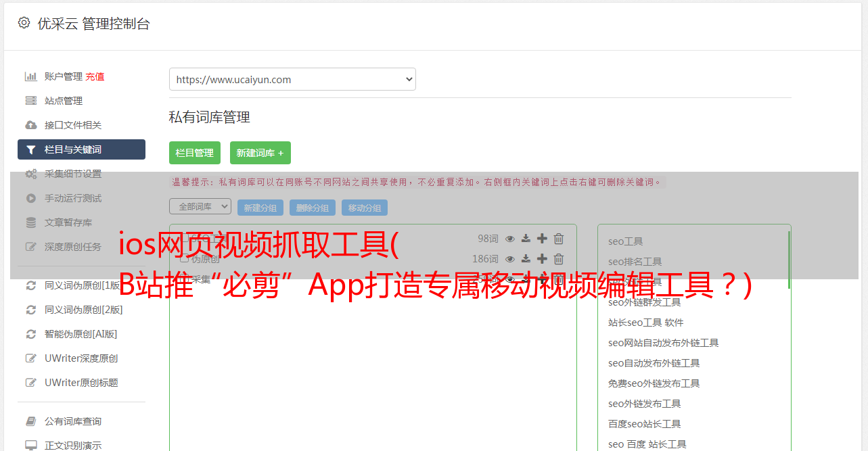Screen dimensions: 868x451
Task: Click the edit icon for UWriter深度原创
Action: tap(31, 358)
